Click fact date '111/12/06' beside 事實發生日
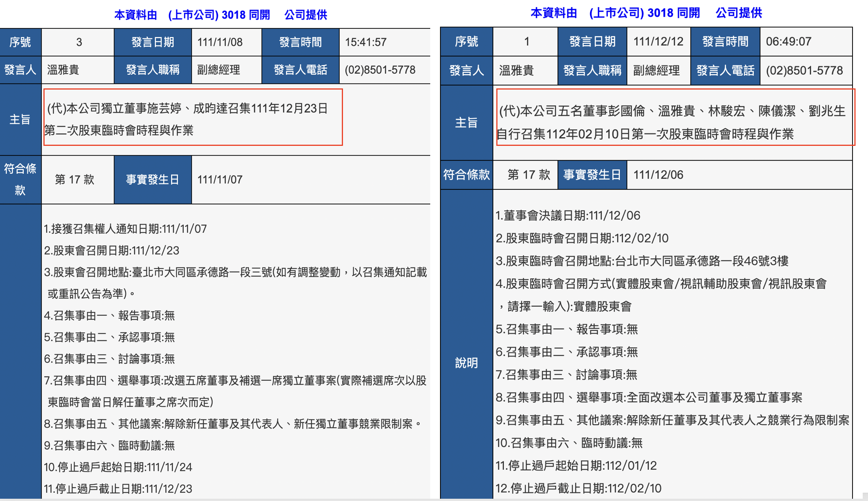The image size is (868, 501). [x=658, y=175]
